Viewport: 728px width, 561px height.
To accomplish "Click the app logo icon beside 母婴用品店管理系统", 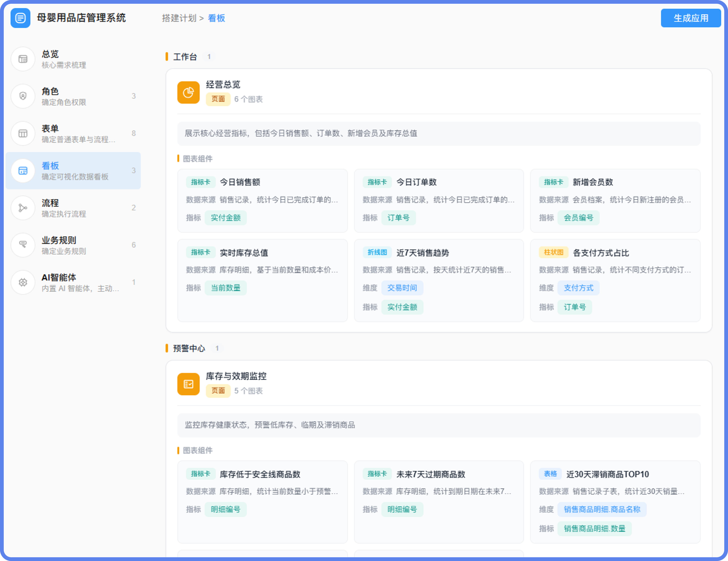I will [x=20, y=18].
